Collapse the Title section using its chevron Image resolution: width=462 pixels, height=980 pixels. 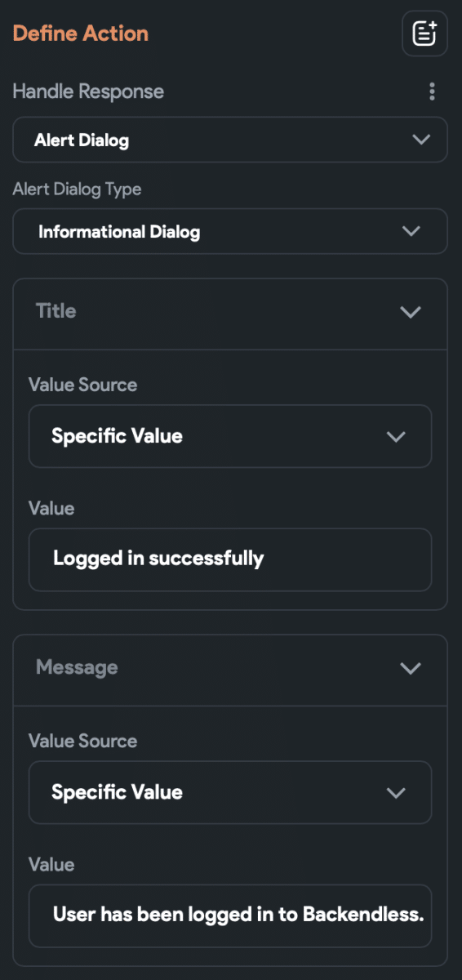click(411, 311)
